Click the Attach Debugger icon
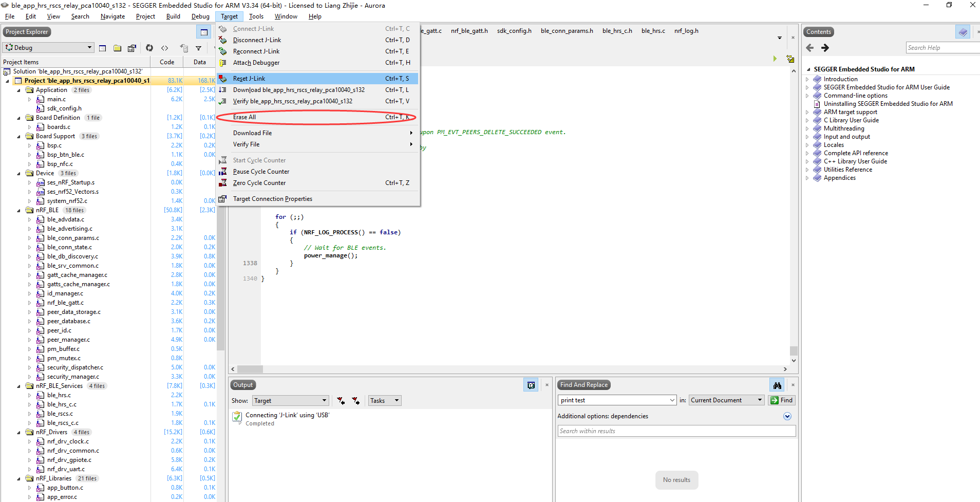Image resolution: width=980 pixels, height=502 pixels. pos(223,63)
